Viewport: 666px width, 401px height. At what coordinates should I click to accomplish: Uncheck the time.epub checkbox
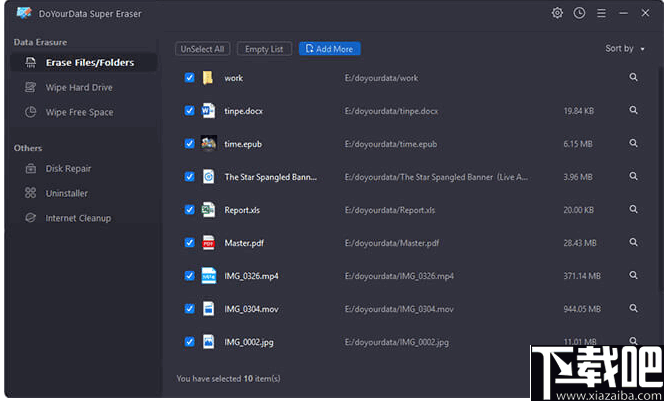tap(189, 144)
